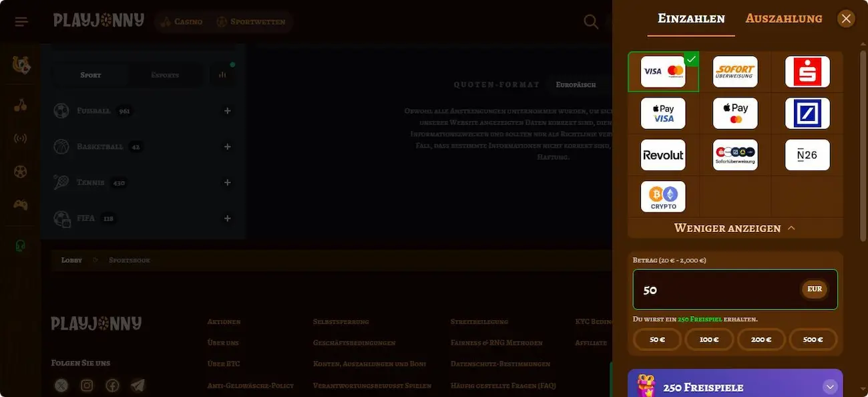Open Facebook social icon
Screen dimensions: 868x397
click(x=112, y=385)
